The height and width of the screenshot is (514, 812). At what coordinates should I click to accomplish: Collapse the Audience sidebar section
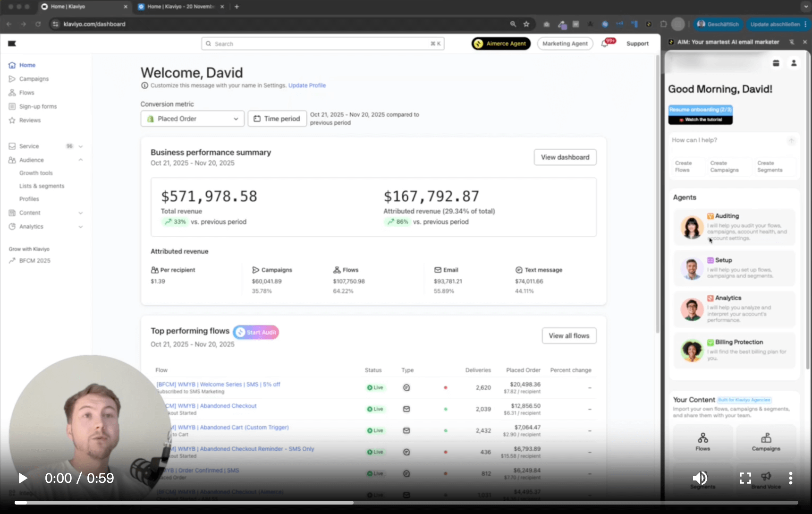[x=80, y=160]
